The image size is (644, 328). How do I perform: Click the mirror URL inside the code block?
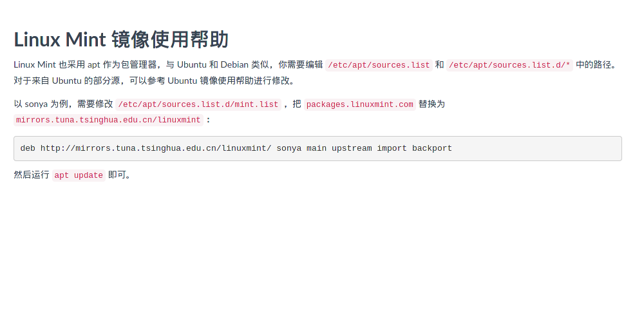click(155, 148)
